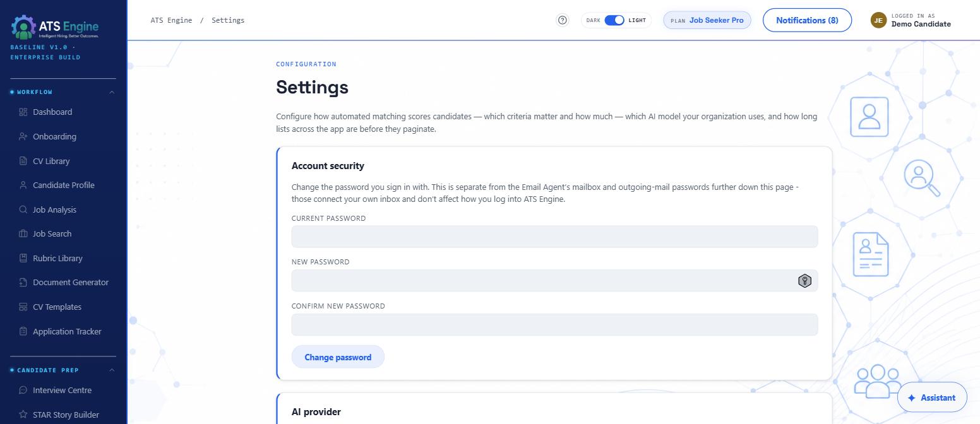Open the CV Library sidebar icon
Viewport: 980px width, 424px height.
click(23, 161)
